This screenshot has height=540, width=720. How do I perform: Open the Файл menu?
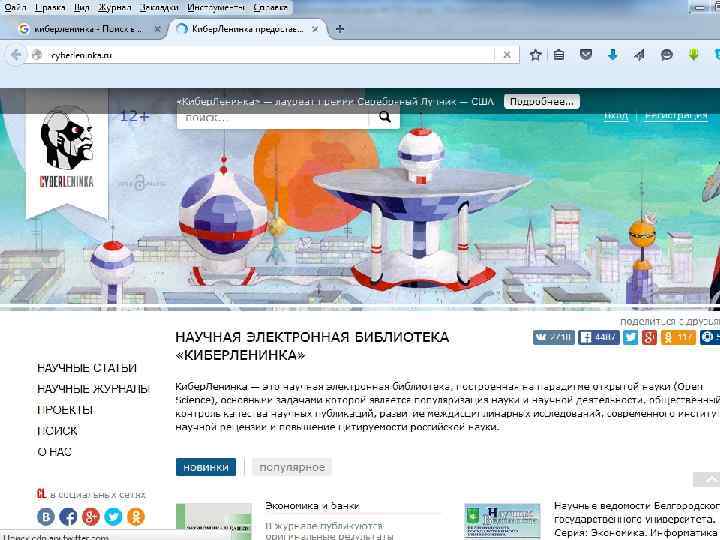(x=15, y=7)
